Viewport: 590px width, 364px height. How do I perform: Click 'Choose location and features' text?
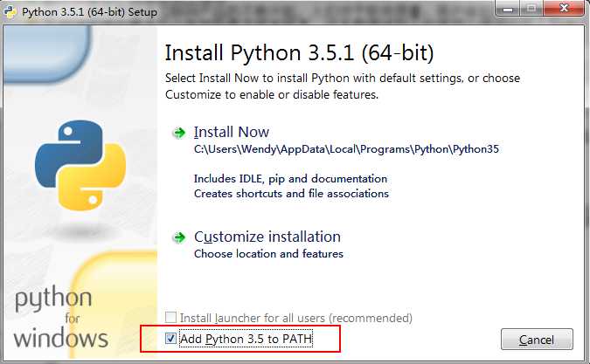(268, 253)
